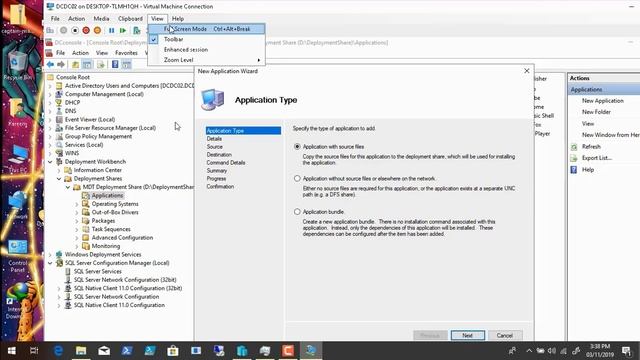Open Microsoft Store from the taskbar
The width and height of the screenshot is (640, 360).
point(173,351)
